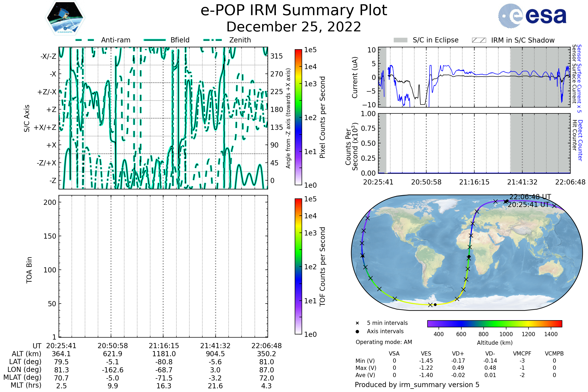The image size is (588, 392).
Task: Click the VMCPF column header
Action: tap(522, 354)
